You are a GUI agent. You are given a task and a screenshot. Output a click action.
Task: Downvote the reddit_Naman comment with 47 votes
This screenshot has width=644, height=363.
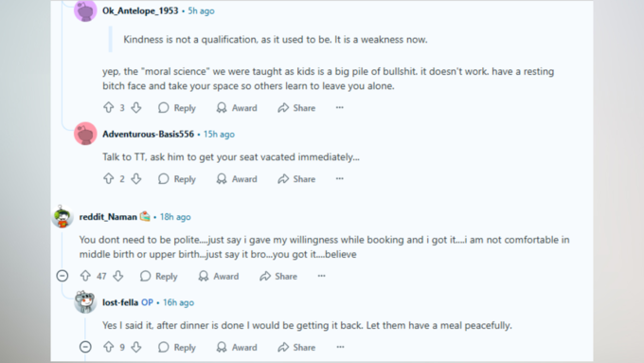(x=118, y=276)
